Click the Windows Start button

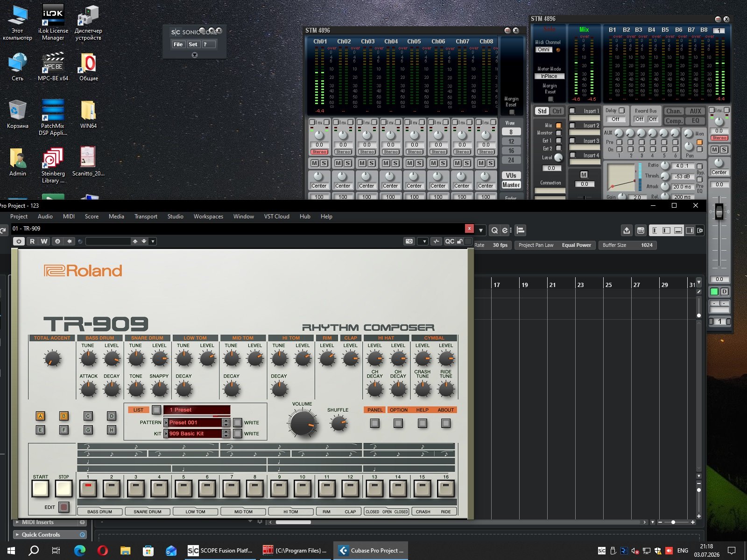point(11,551)
